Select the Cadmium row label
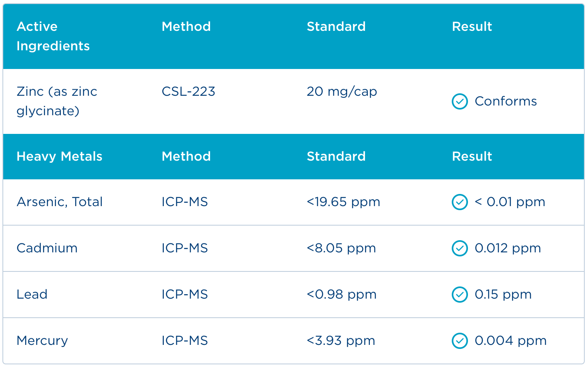Viewport: 588px width, 368px height. [x=47, y=248]
